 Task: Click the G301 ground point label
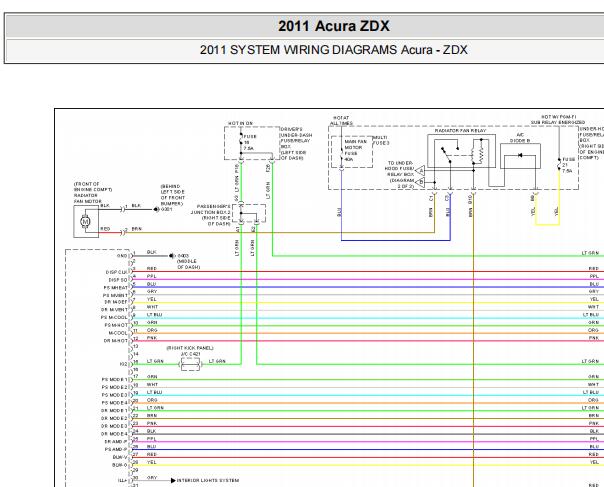pos(166,209)
